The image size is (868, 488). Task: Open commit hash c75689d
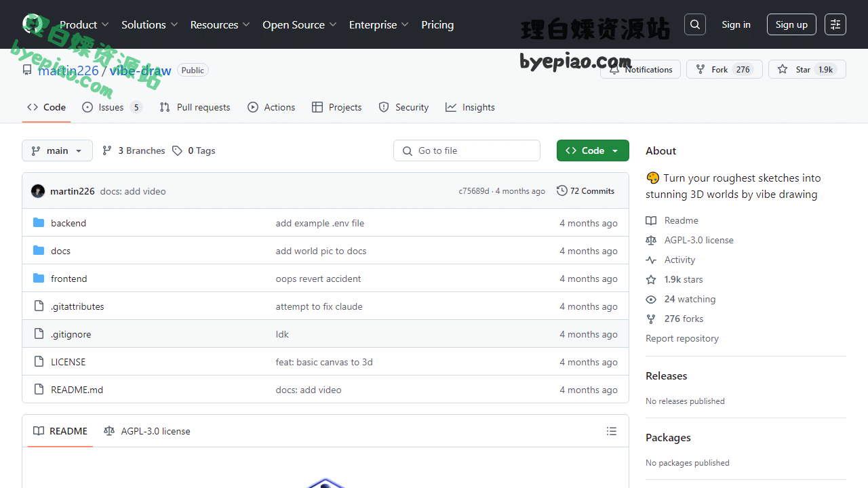coord(473,191)
